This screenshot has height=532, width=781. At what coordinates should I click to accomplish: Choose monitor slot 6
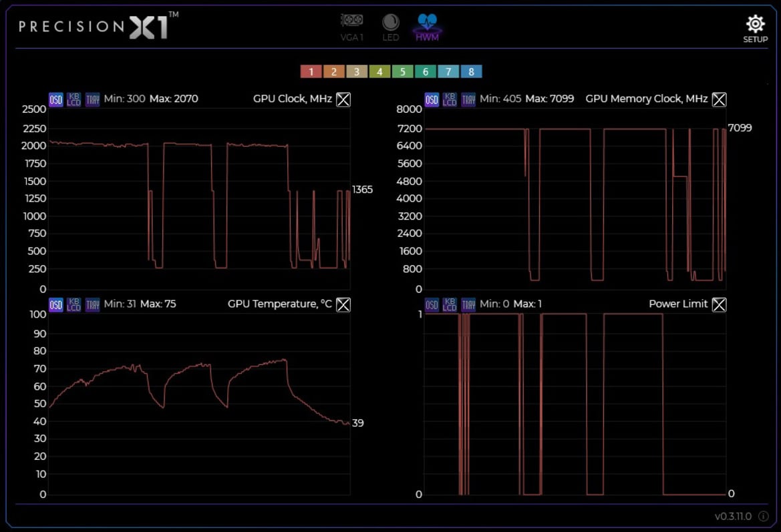426,71
